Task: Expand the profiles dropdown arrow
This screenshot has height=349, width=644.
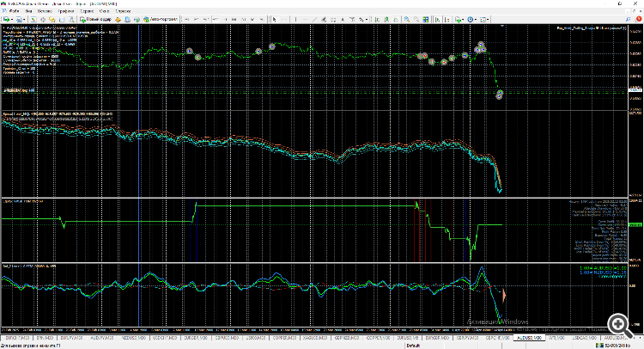Action: (x=24, y=19)
